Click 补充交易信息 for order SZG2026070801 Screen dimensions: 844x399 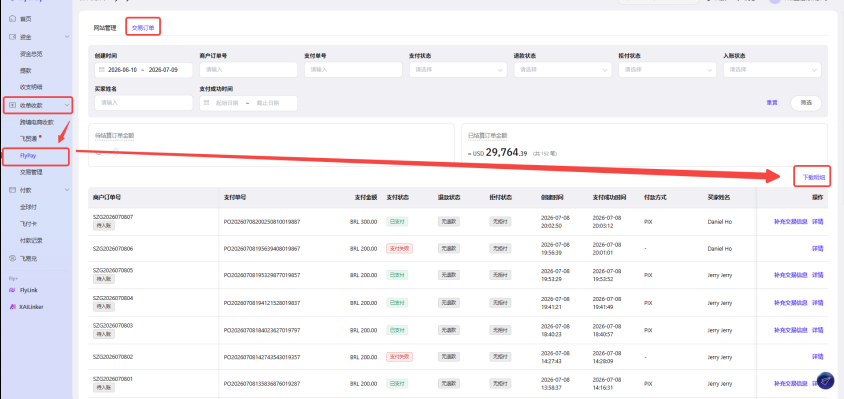point(791,384)
